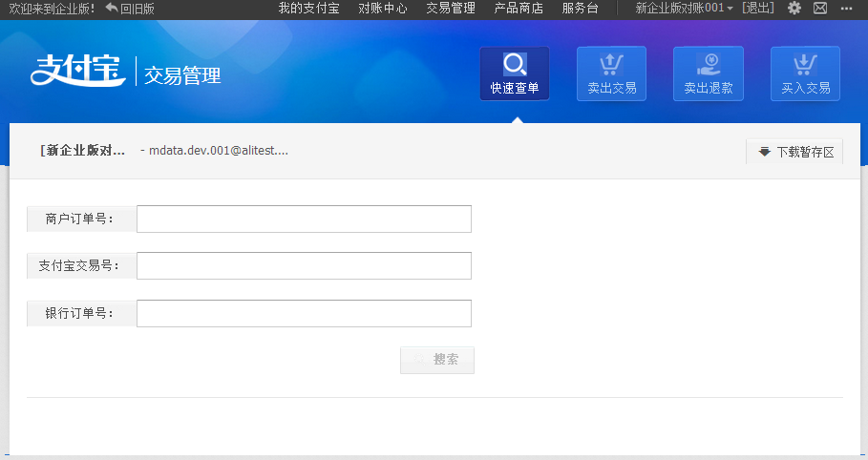Viewport: 868px width, 460px height.
Task: Open the 快速查单 quick search icon
Action: (x=515, y=73)
